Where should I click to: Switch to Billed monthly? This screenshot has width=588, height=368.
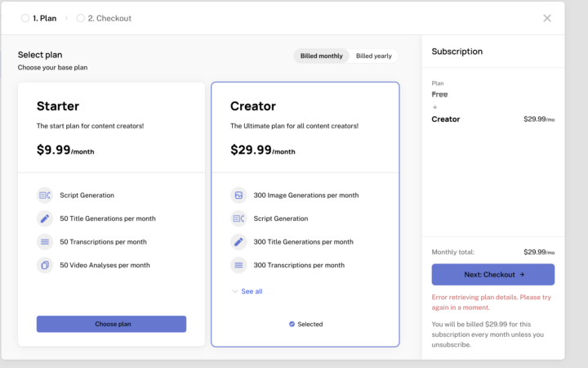(x=322, y=56)
